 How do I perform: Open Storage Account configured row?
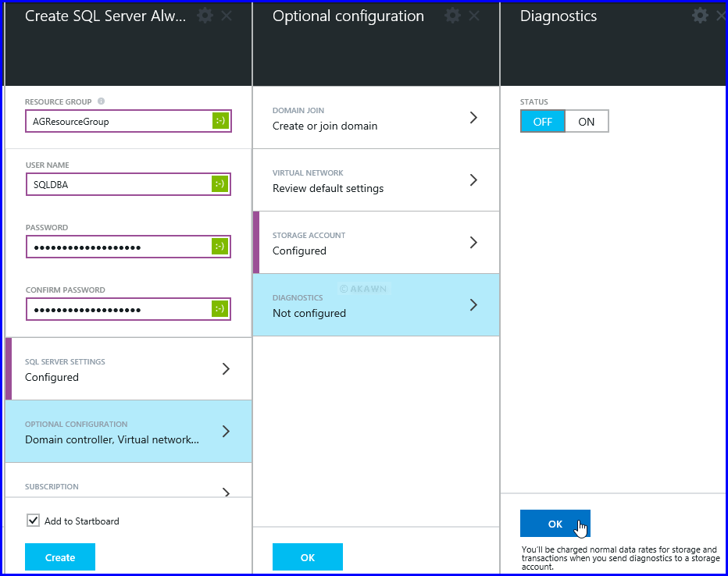point(376,243)
